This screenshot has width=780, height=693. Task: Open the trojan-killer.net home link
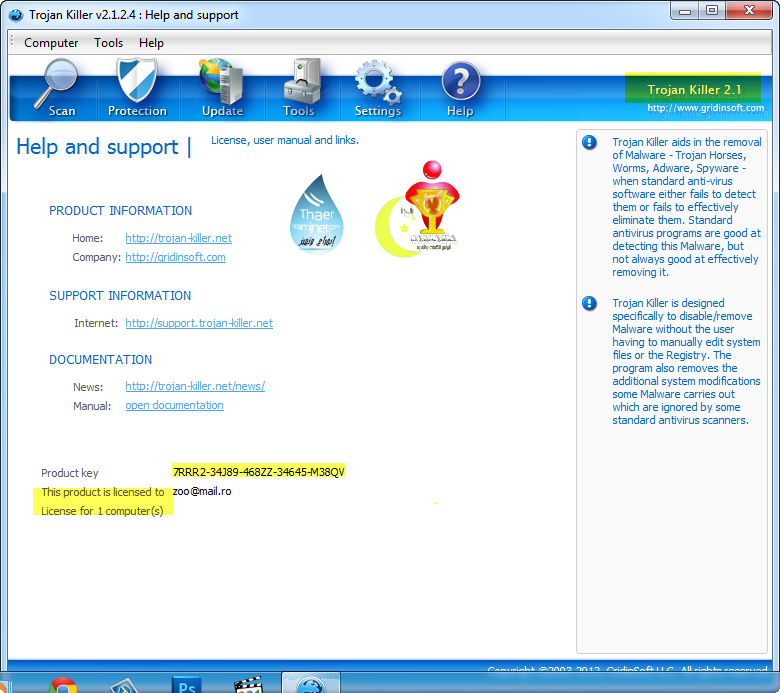(x=179, y=238)
